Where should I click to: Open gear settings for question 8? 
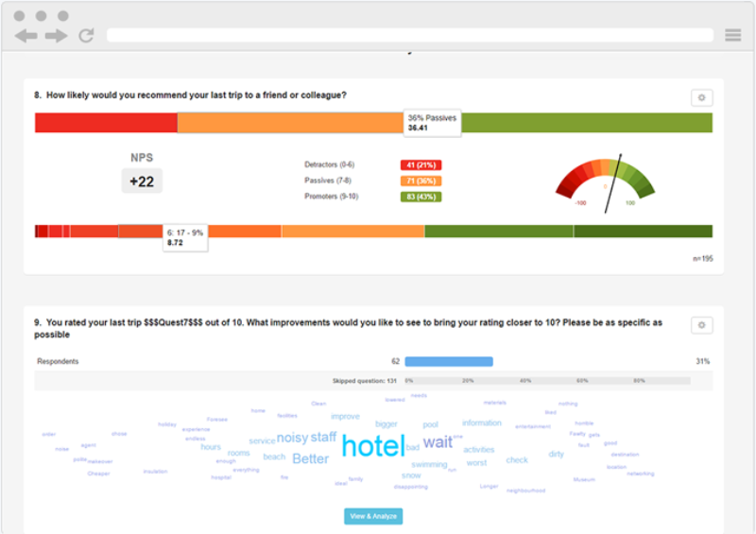click(x=701, y=97)
